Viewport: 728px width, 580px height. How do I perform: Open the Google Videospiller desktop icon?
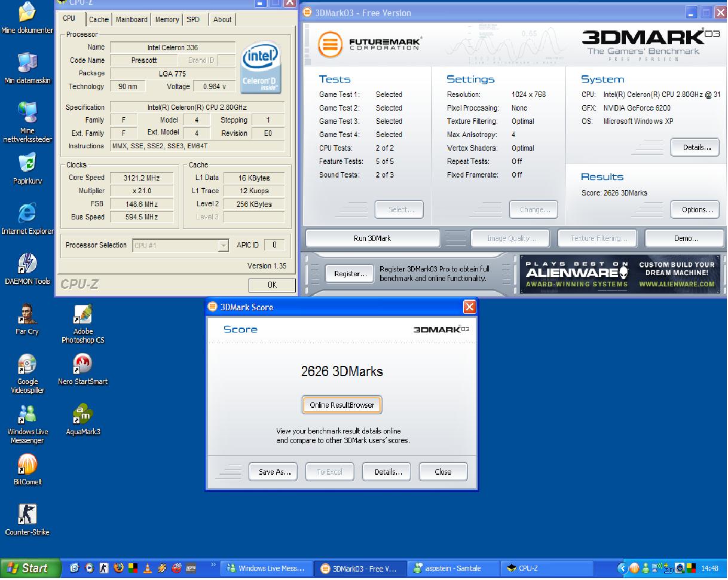tap(27, 374)
